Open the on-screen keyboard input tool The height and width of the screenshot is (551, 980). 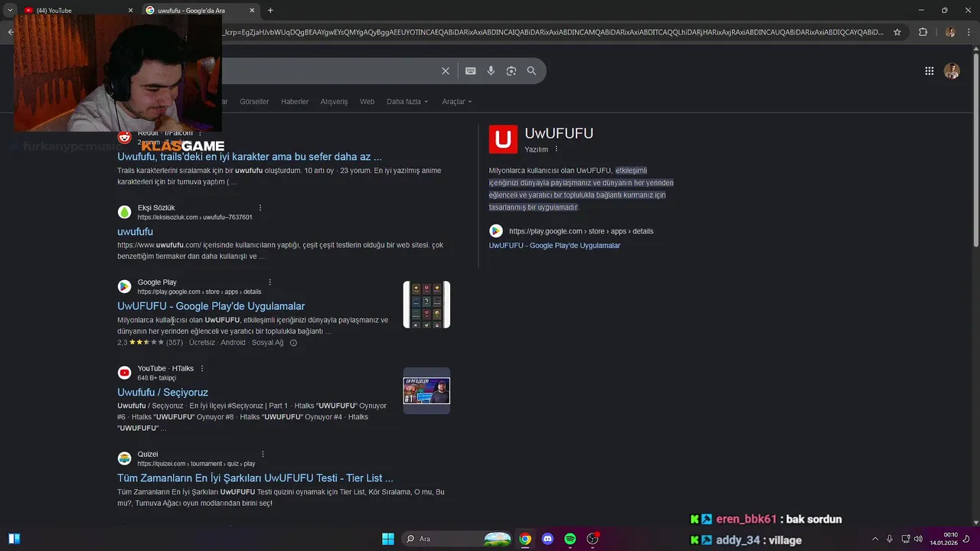tap(471, 71)
